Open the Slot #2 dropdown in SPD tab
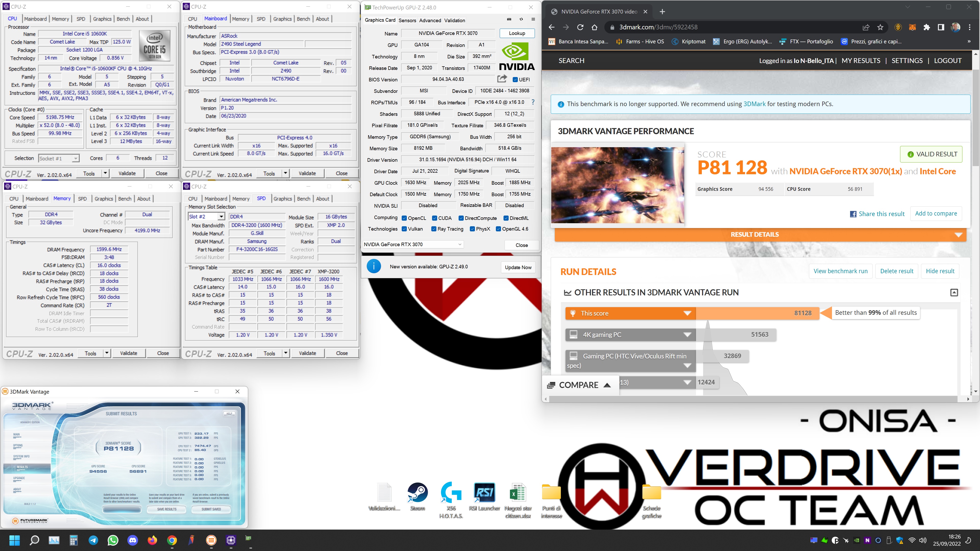 (x=206, y=216)
